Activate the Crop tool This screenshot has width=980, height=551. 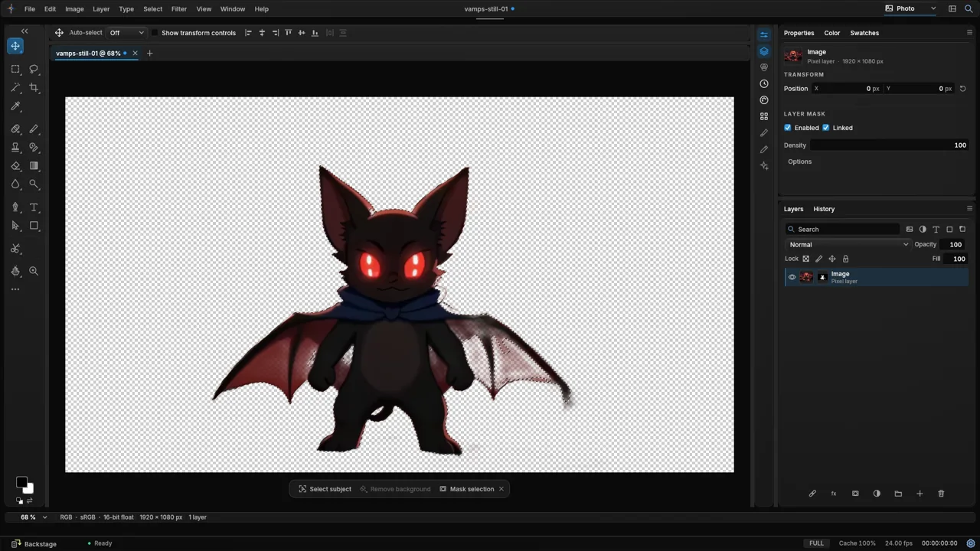[34, 87]
